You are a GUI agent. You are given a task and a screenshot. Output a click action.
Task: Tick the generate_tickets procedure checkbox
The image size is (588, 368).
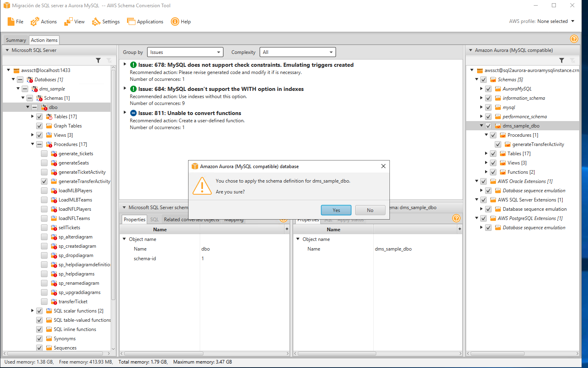pos(44,154)
